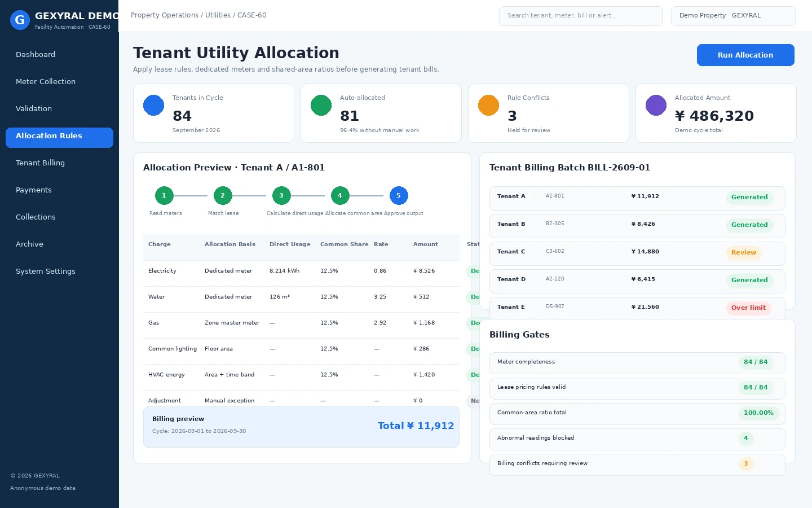Viewport: 812px width, 508px height.
Task: Click the blue Tenants in Cycle icon
Action: pyautogui.click(x=153, y=105)
